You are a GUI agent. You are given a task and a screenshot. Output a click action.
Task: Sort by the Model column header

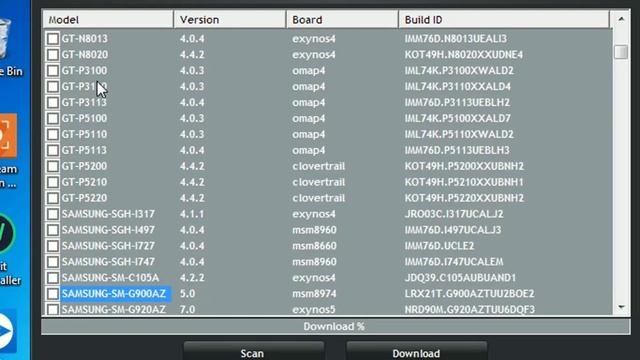[x=108, y=20]
